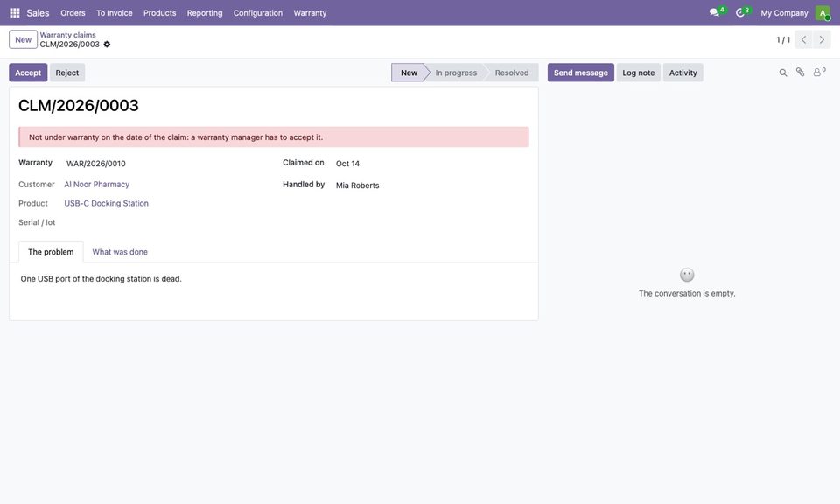Open the attachments paperclip icon
This screenshot has width=840, height=504.
coord(800,73)
